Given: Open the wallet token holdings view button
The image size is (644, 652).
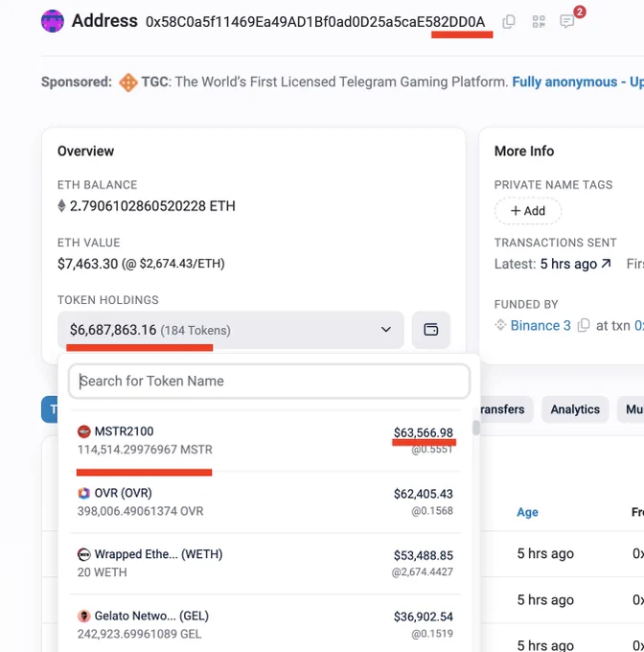Looking at the screenshot, I should [x=431, y=330].
